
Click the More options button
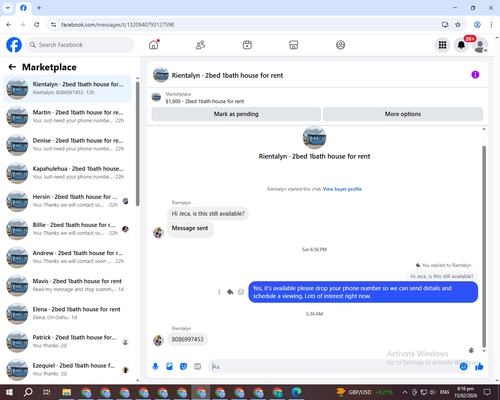(x=403, y=114)
